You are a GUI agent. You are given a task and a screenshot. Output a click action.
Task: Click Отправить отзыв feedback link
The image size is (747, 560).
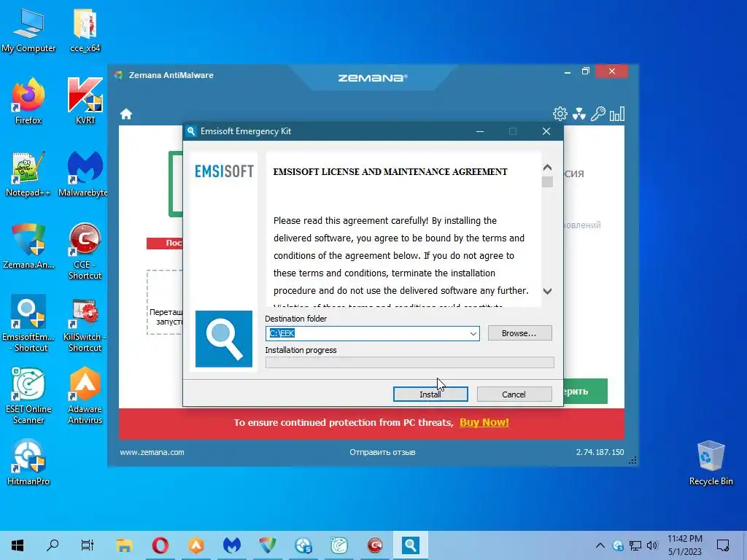(x=382, y=452)
